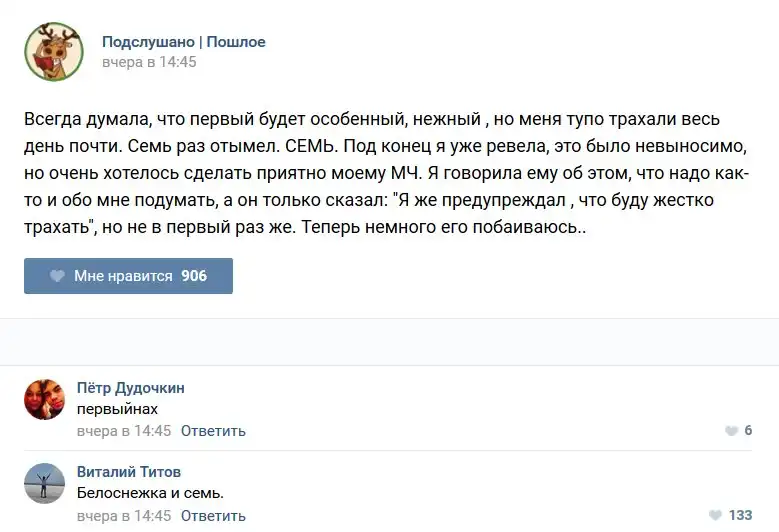Click the comment text "Белоснежка и семь."

[x=150, y=493]
